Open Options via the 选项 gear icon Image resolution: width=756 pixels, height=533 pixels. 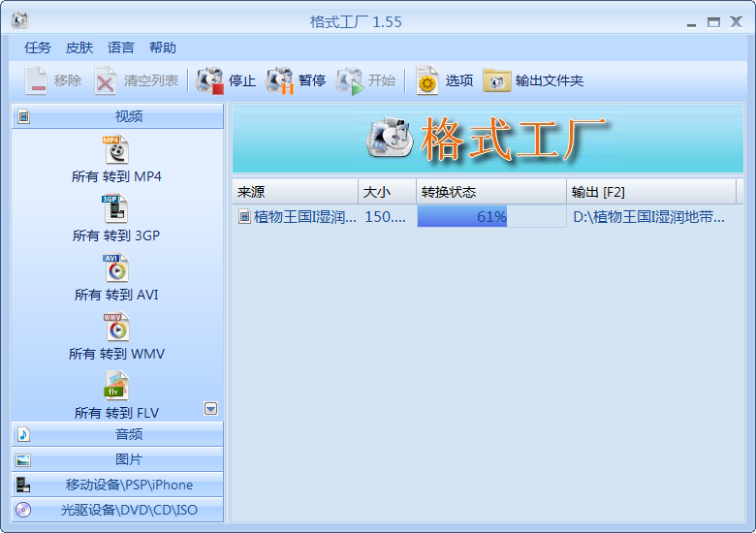coord(426,80)
